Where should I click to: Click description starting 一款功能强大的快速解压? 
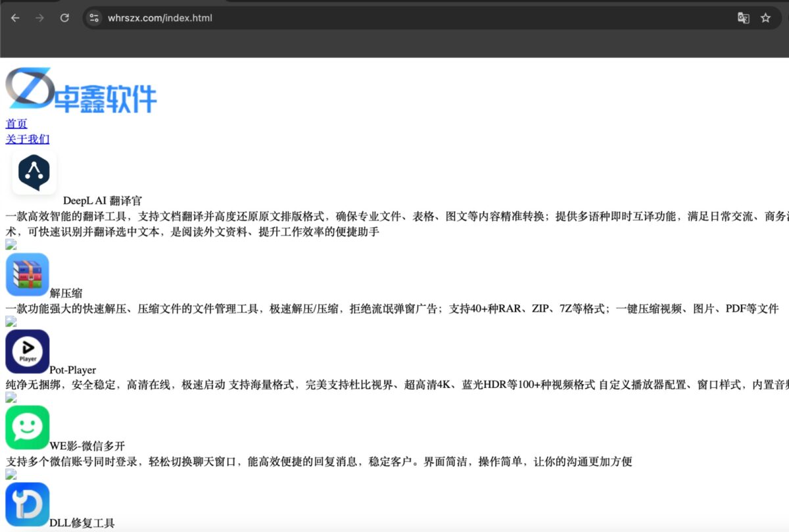pos(392,308)
